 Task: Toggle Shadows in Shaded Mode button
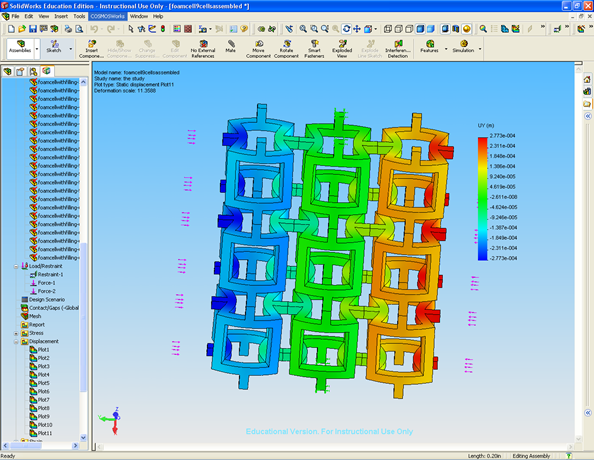click(445, 29)
